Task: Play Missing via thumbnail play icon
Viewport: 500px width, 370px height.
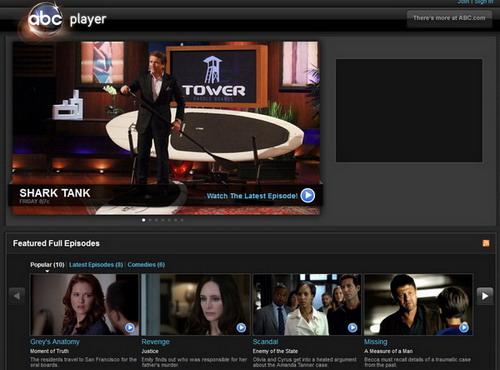Action: coord(464,328)
